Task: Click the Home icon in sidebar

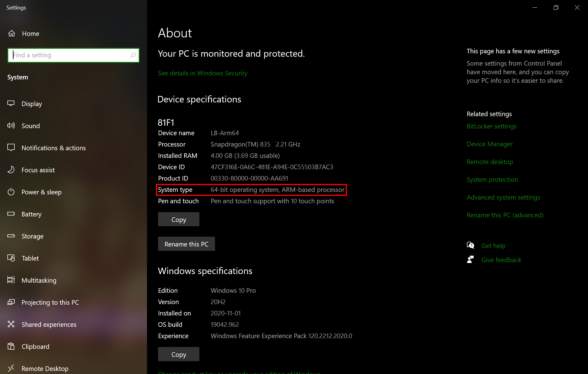Action: pyautogui.click(x=12, y=33)
